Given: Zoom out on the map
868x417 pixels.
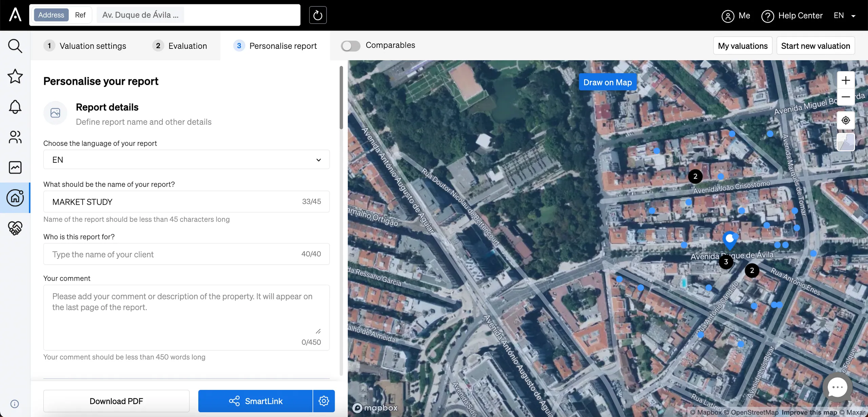Looking at the screenshot, I should tap(846, 97).
